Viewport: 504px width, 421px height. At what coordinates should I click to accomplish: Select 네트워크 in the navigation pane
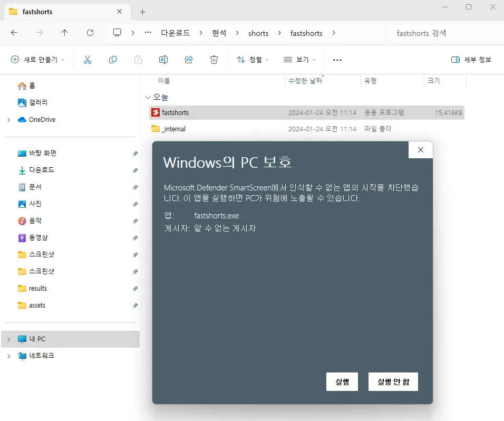[36, 356]
